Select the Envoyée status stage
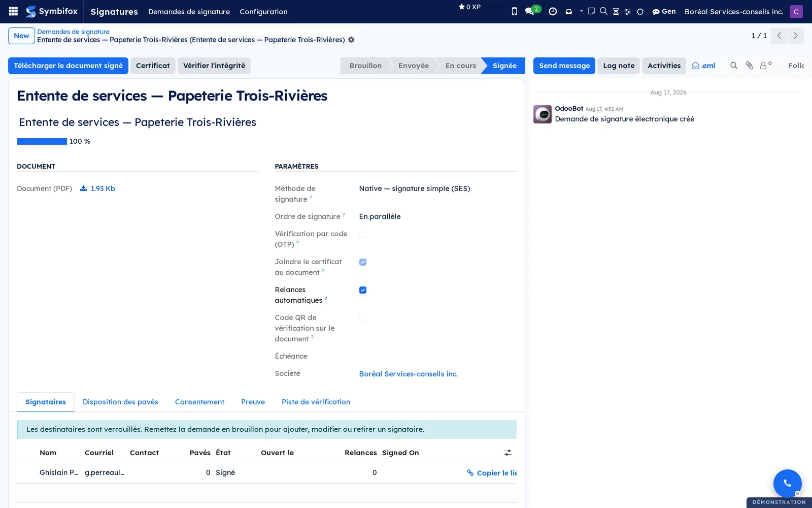This screenshot has height=508, width=812. coord(414,66)
